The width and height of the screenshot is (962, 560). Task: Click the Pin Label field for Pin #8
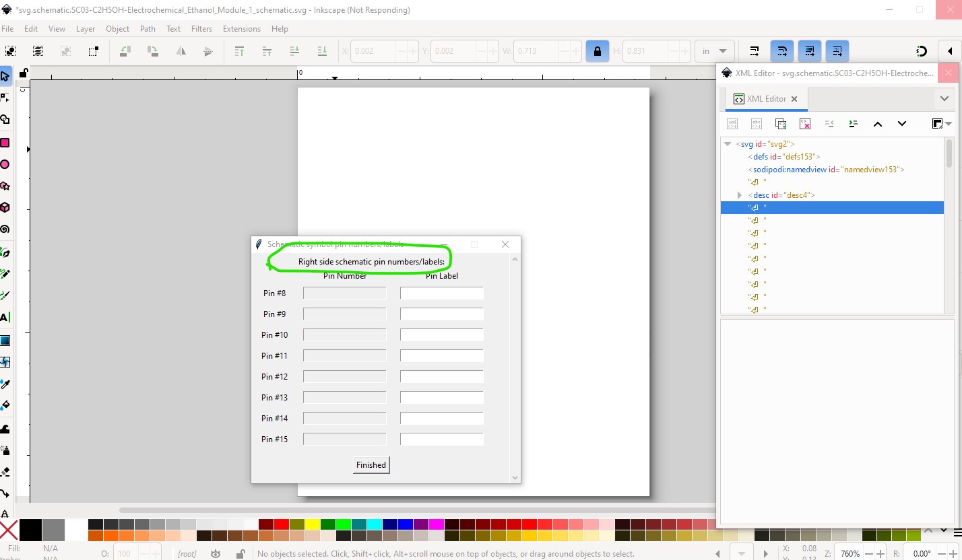pos(441,293)
